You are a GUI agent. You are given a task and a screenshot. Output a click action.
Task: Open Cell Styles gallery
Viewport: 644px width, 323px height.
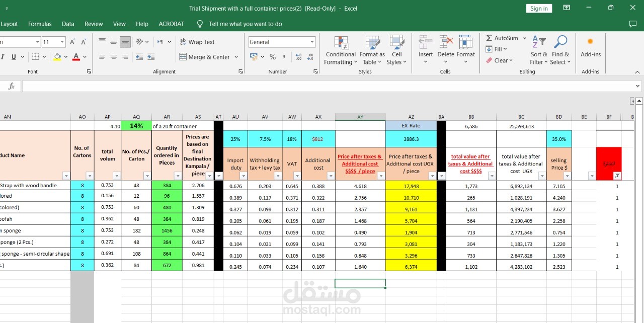[397, 50]
